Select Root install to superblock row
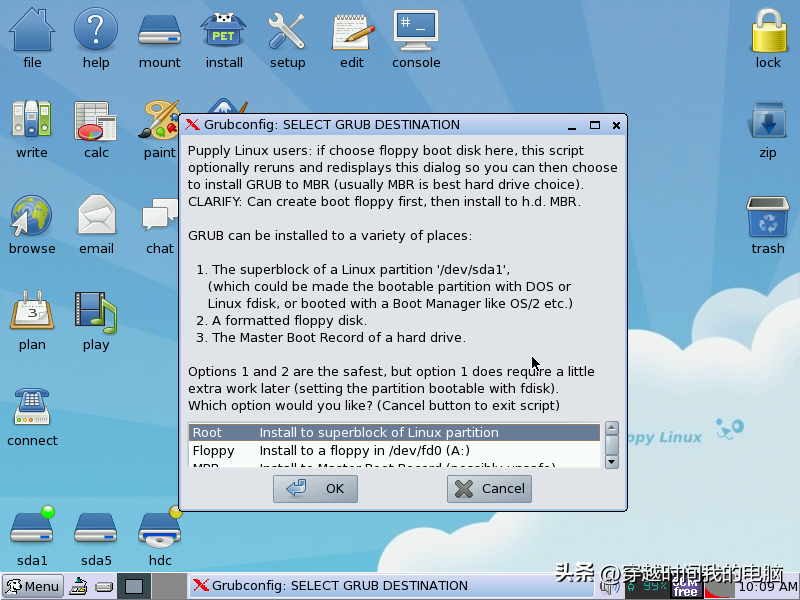This screenshot has height=600, width=800. click(394, 432)
